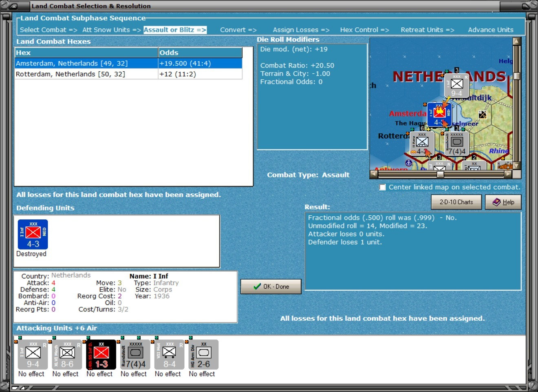Viewport: 538px width, 392px height.
Task: Click the 9-4 infantry counter on map
Action: tap(456, 85)
